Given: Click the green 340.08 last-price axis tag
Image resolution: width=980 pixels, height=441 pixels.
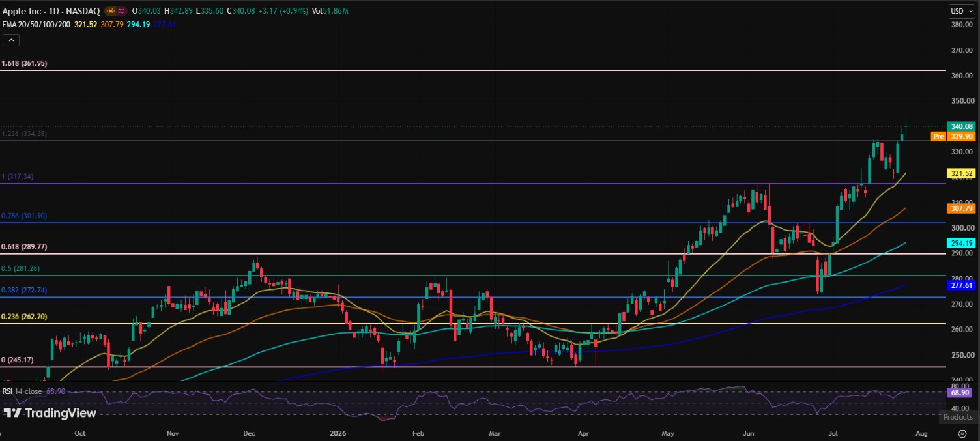Looking at the screenshot, I should (x=961, y=126).
